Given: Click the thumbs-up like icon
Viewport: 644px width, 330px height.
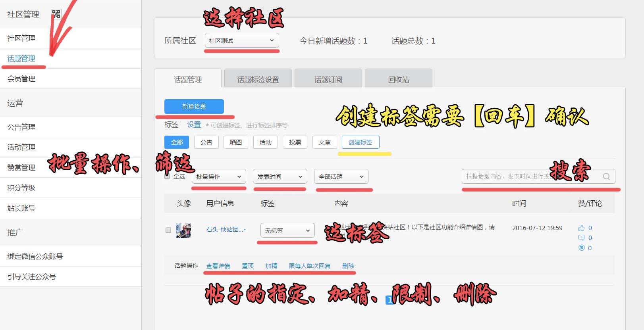Looking at the screenshot, I should click(581, 228).
